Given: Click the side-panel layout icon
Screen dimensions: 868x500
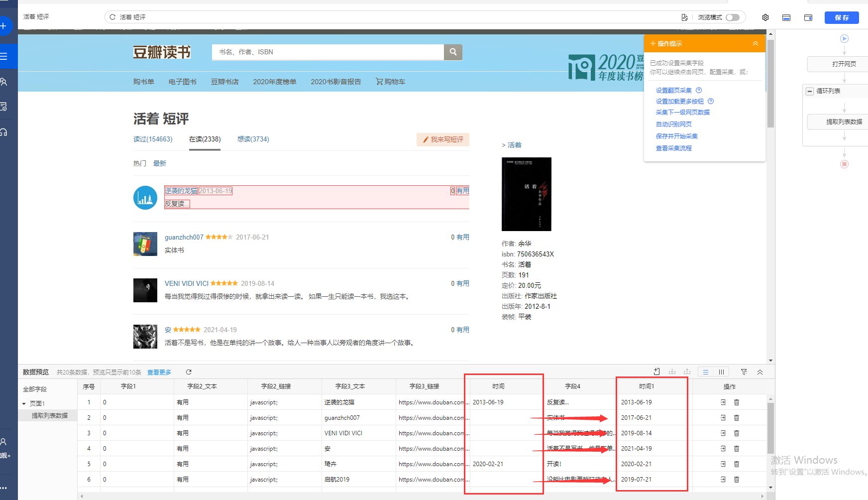Looking at the screenshot, I should pyautogui.click(x=808, y=17).
